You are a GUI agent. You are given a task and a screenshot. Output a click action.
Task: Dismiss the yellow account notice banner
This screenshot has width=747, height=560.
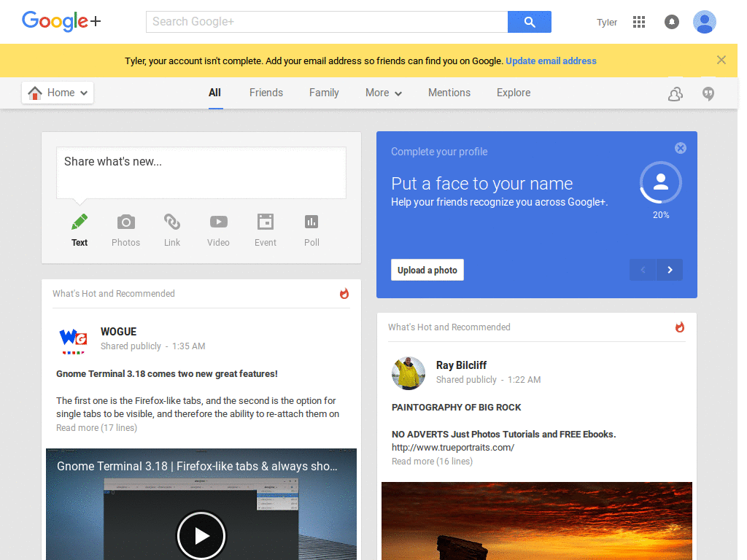[x=721, y=60]
